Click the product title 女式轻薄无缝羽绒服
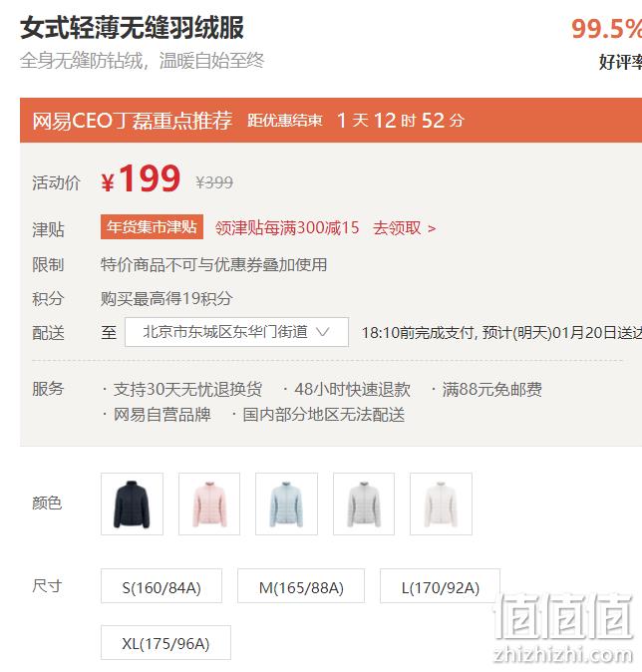 click(x=132, y=28)
